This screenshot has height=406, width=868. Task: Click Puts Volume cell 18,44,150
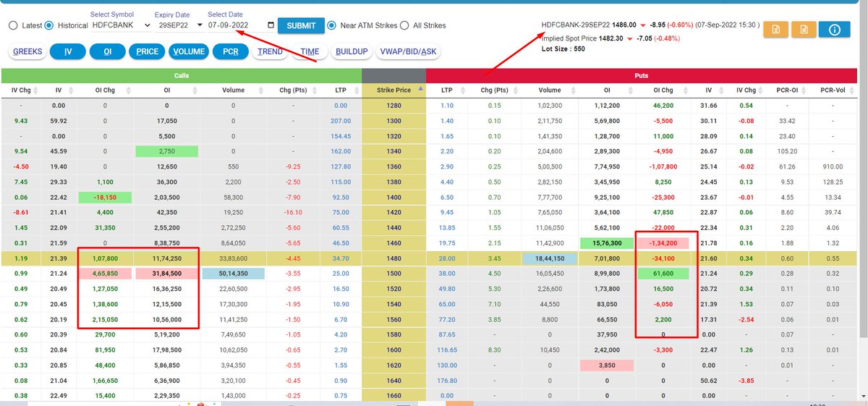550,259
